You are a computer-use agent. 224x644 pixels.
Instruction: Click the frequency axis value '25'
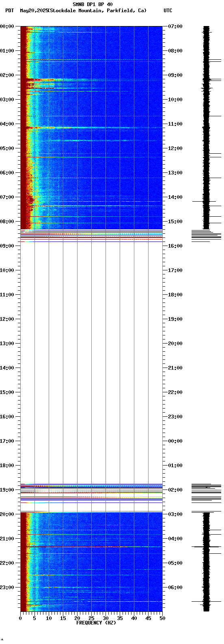click(91, 618)
